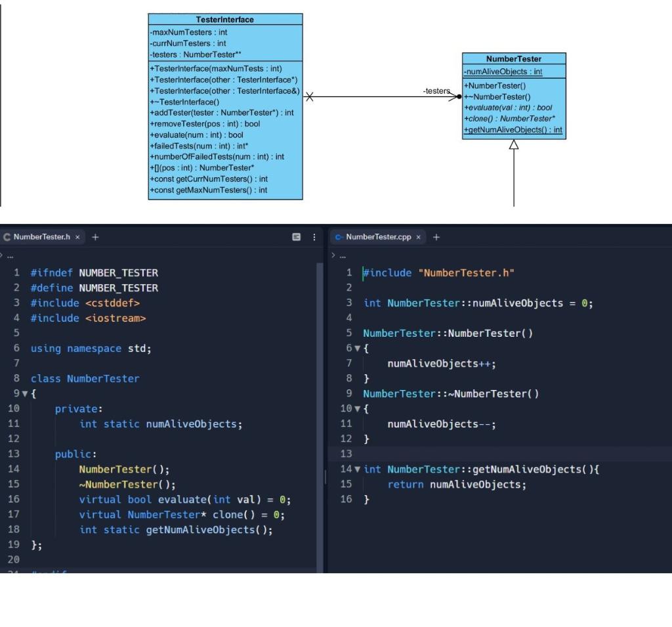This screenshot has height=627, width=672.
Task: Click the pane layout icon in left editor
Action: (296, 237)
